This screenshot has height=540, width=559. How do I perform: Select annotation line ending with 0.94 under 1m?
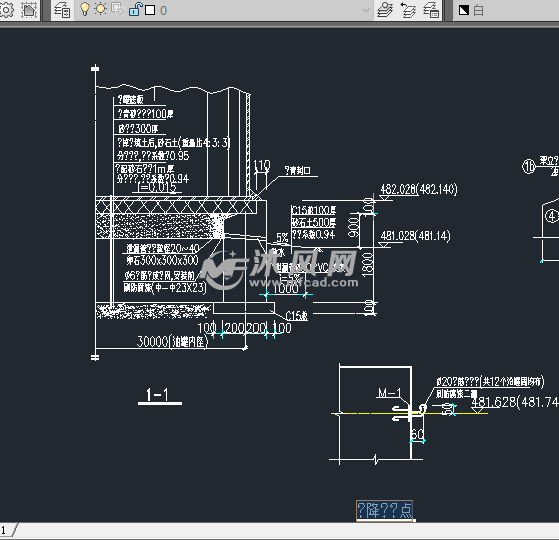tap(153, 178)
